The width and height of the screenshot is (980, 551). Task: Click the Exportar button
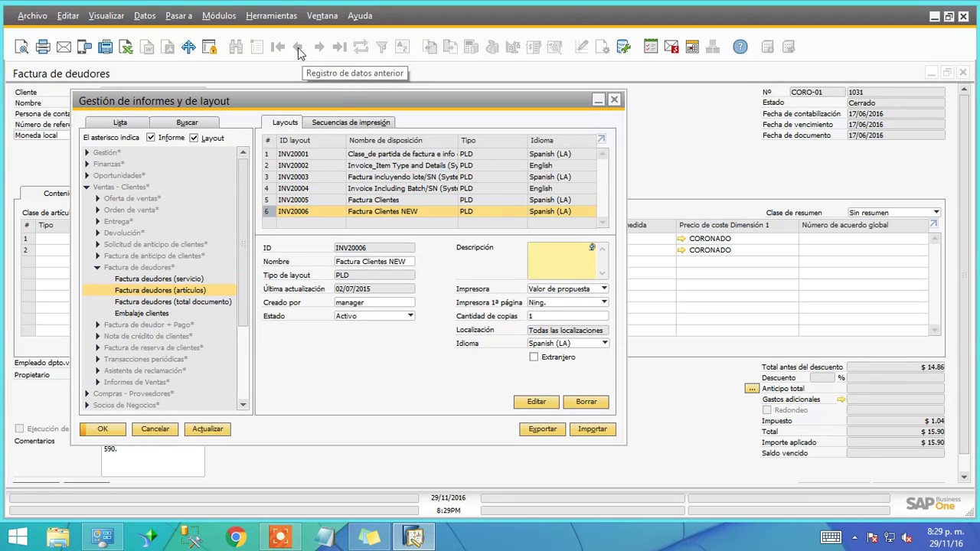coord(543,429)
